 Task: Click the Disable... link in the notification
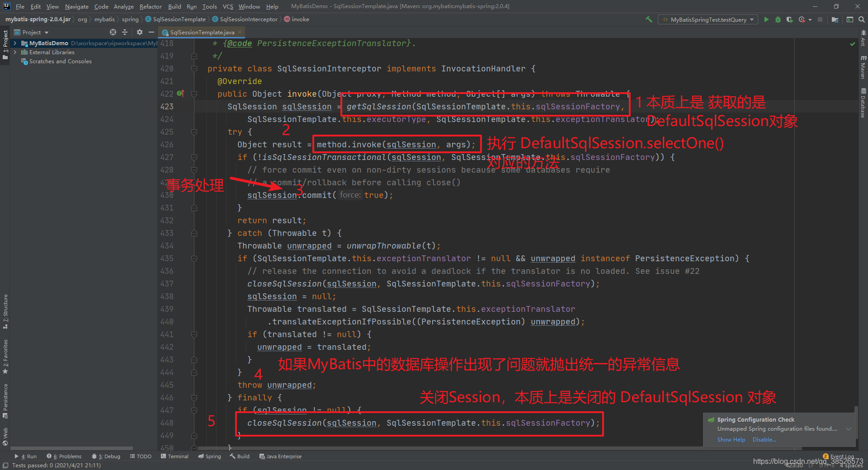click(764, 440)
